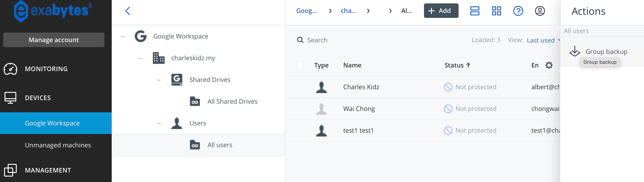Viewport: 644px width, 182px height.
Task: Click the Group backup download icon
Action: 575,51
